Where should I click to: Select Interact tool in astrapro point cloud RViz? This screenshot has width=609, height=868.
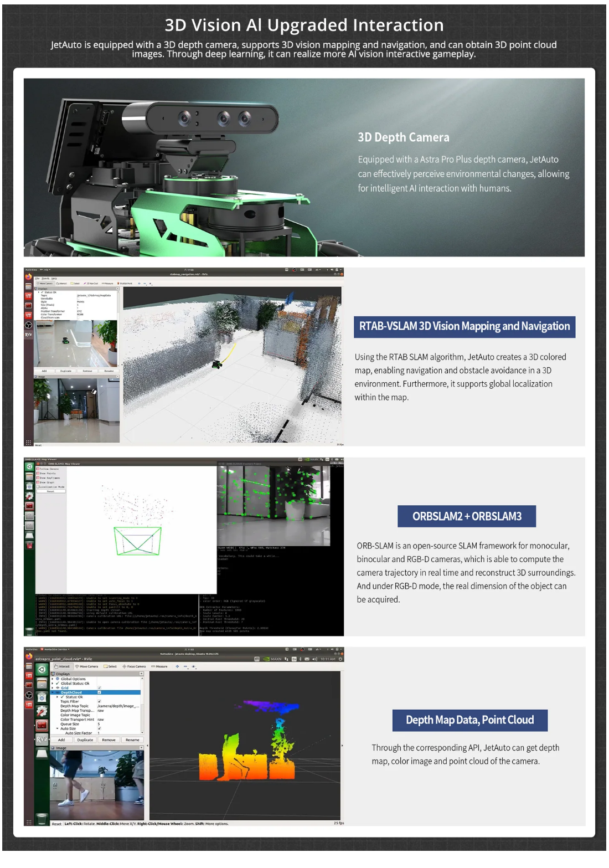(x=62, y=666)
